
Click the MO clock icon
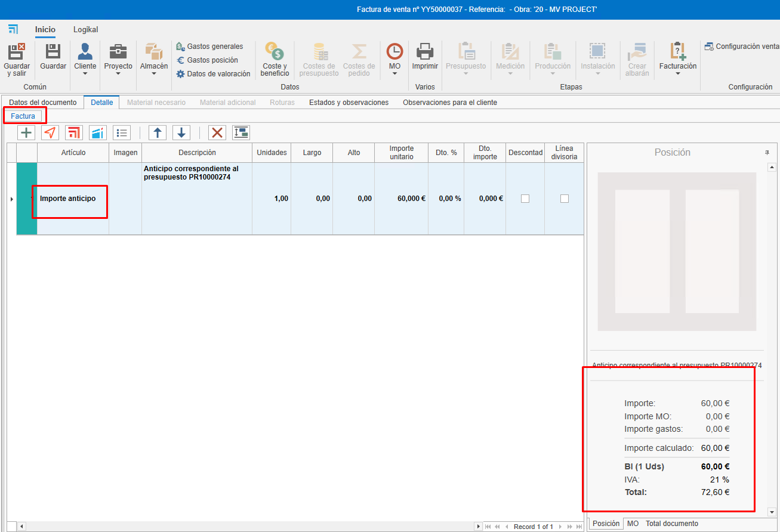coord(394,51)
